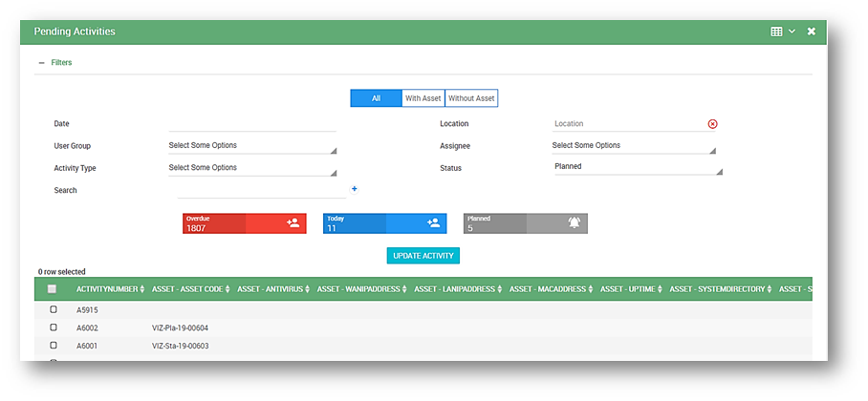Switch to Without Asset tab
The height and width of the screenshot is (401, 868).
(x=471, y=98)
